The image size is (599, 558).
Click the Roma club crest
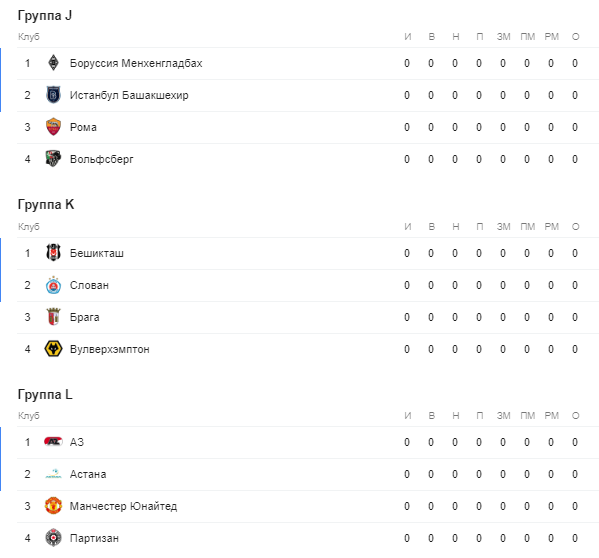53,127
